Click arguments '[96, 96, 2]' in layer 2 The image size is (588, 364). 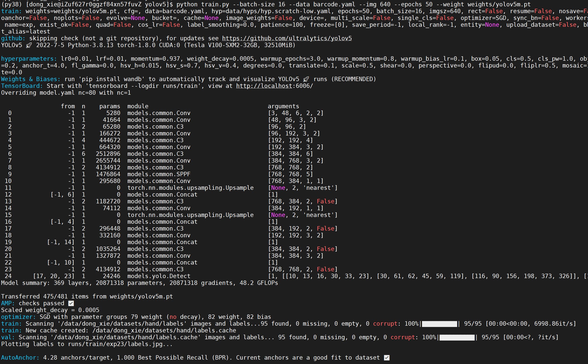click(x=287, y=127)
